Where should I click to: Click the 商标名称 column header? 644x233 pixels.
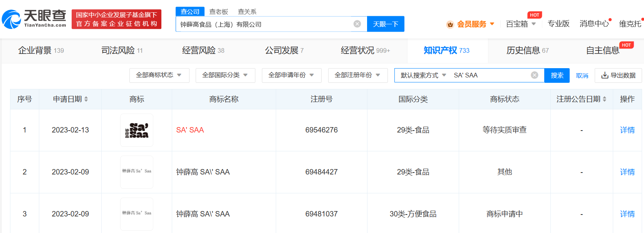[x=224, y=99]
